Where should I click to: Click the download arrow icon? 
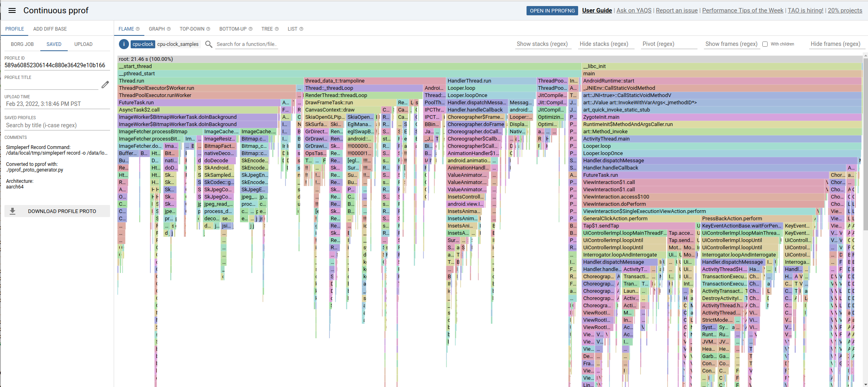[x=12, y=211]
